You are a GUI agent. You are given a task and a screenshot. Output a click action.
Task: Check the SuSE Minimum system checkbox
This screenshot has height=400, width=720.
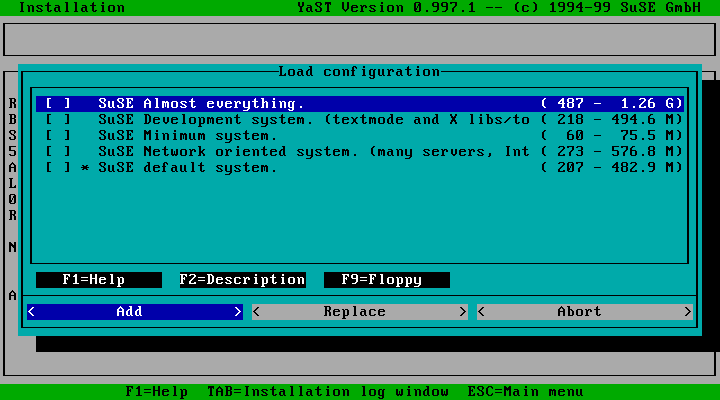(58, 136)
